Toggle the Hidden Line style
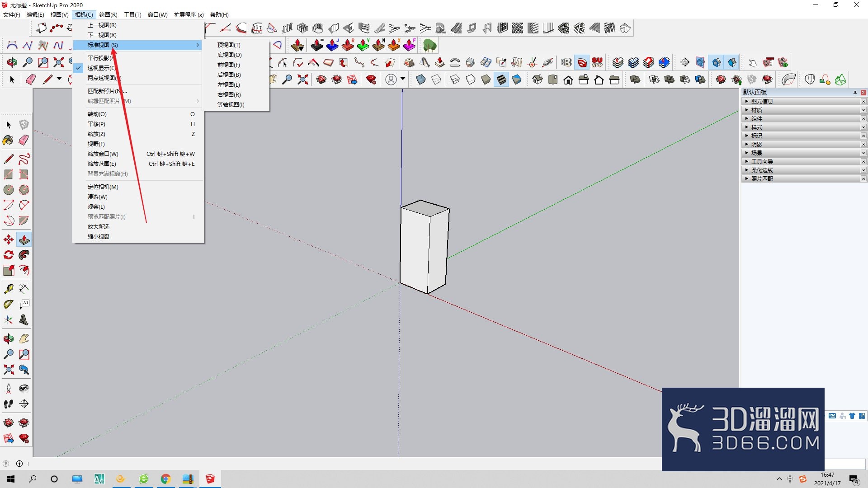The image size is (868, 488). pos(471,80)
